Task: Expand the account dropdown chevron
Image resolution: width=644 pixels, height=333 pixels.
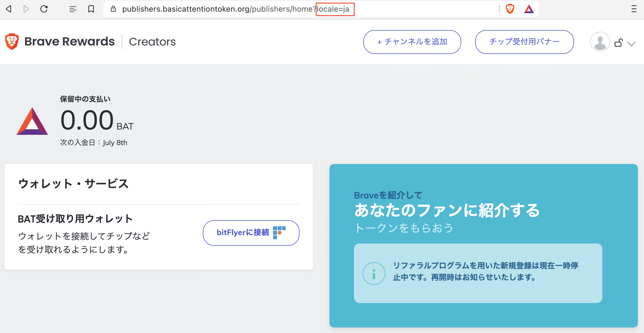Action: (631, 44)
